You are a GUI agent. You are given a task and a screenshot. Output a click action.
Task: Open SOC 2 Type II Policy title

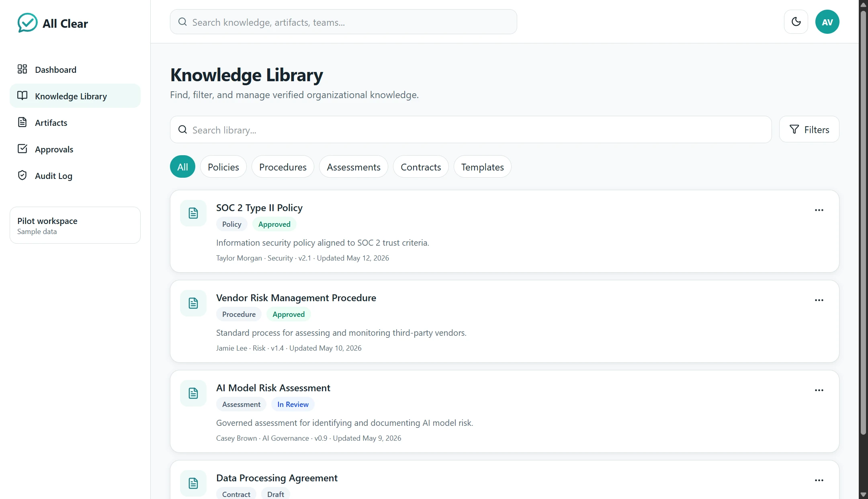pyautogui.click(x=259, y=208)
